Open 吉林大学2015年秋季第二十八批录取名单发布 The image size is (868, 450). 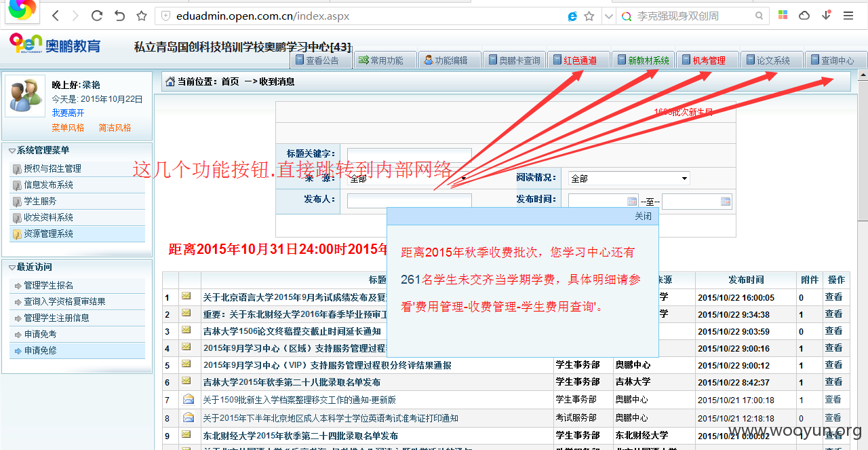tap(292, 382)
